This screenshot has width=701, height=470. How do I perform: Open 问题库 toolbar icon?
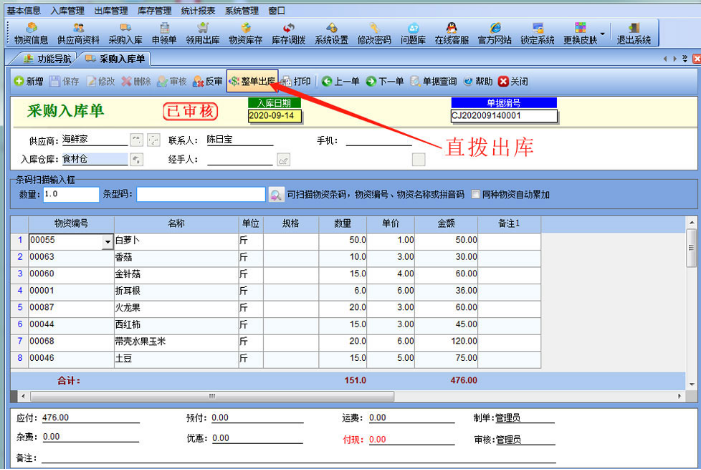(413, 34)
